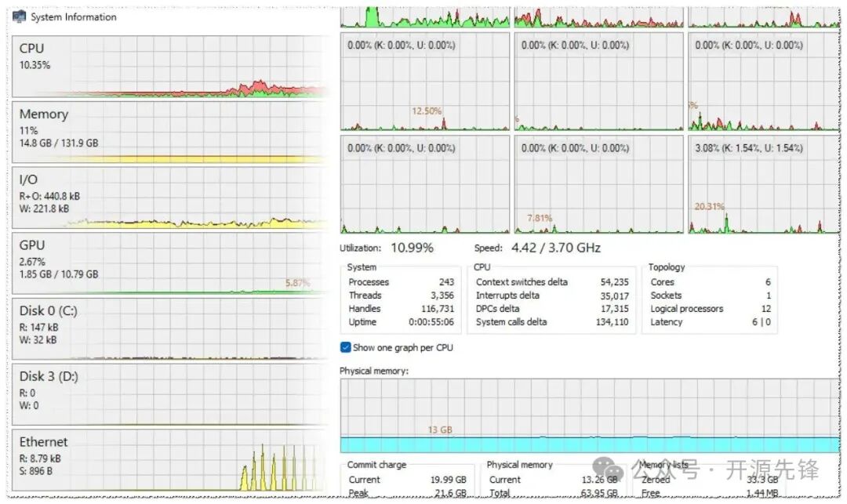This screenshot has height=504, width=847.
Task: Open the Disk 0 (C:) section
Action: click(x=169, y=328)
